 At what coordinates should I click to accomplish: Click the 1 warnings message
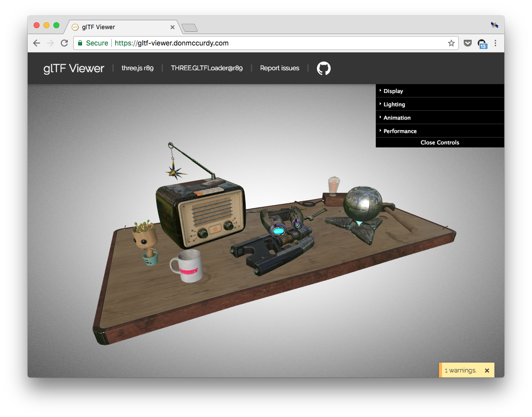coord(460,371)
